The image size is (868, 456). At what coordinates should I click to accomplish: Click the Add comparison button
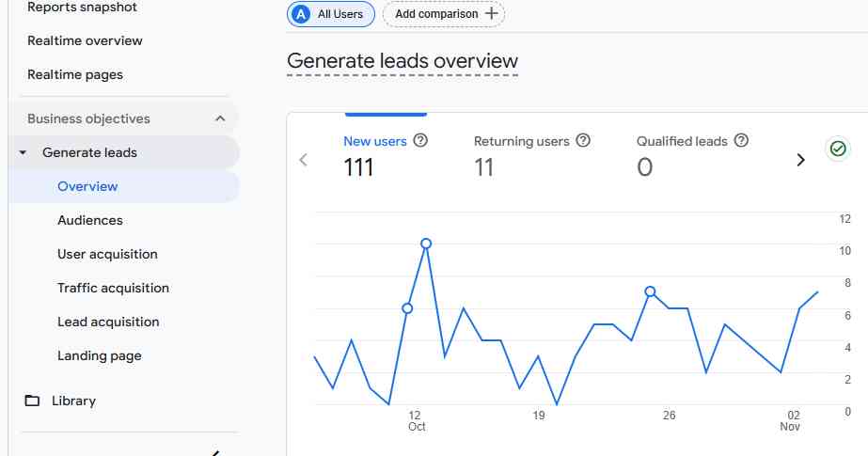(x=444, y=14)
